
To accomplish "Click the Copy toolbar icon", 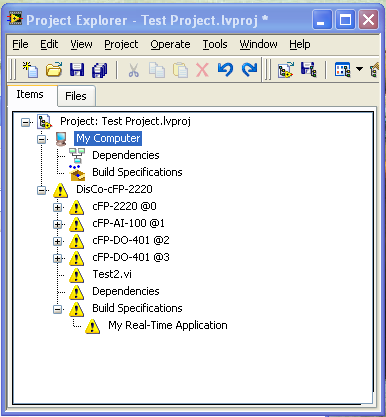I will [157, 70].
